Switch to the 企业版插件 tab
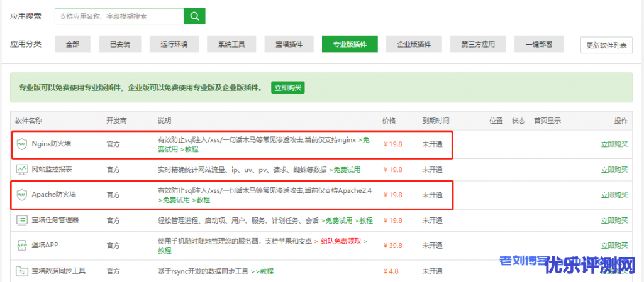Screen dimensions: 644x282 click(x=414, y=44)
